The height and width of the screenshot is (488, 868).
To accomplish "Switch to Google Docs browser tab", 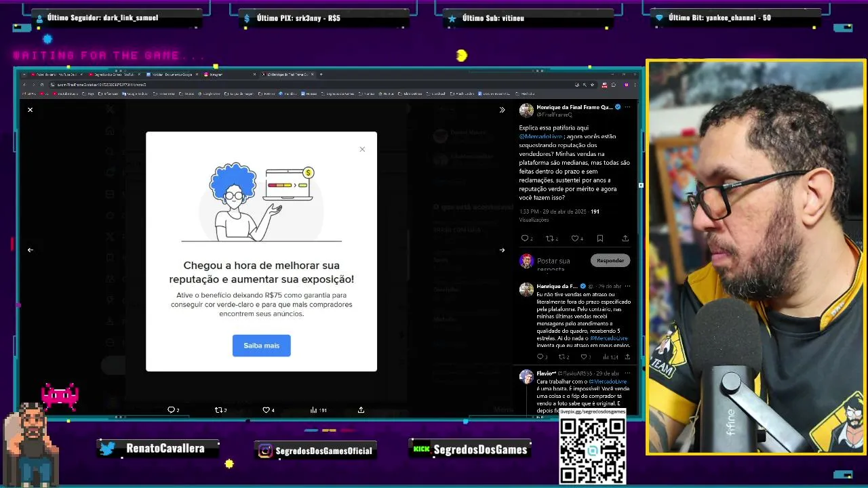I will pos(171,75).
